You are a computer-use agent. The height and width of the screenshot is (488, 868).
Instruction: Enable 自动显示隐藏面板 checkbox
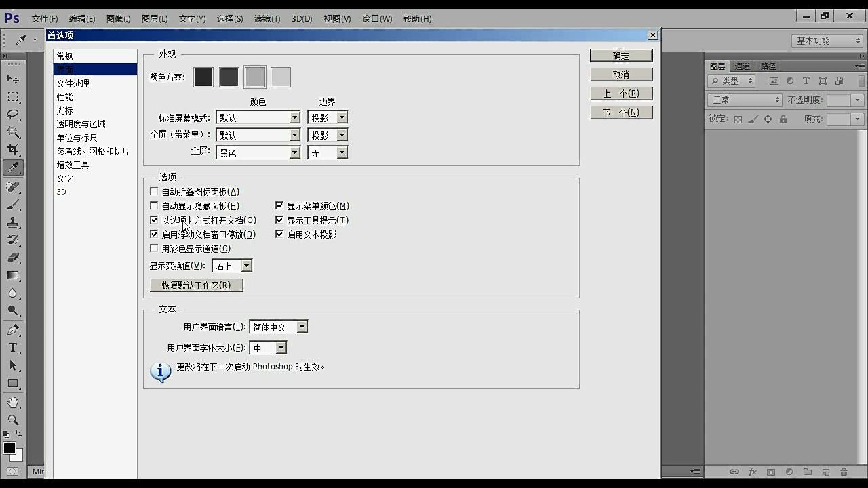pos(154,206)
